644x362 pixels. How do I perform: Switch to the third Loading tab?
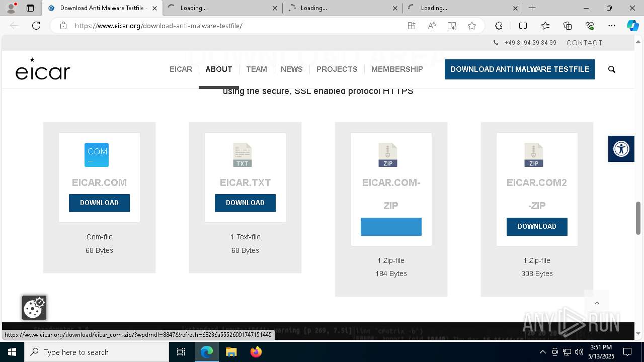pyautogui.click(x=344, y=8)
